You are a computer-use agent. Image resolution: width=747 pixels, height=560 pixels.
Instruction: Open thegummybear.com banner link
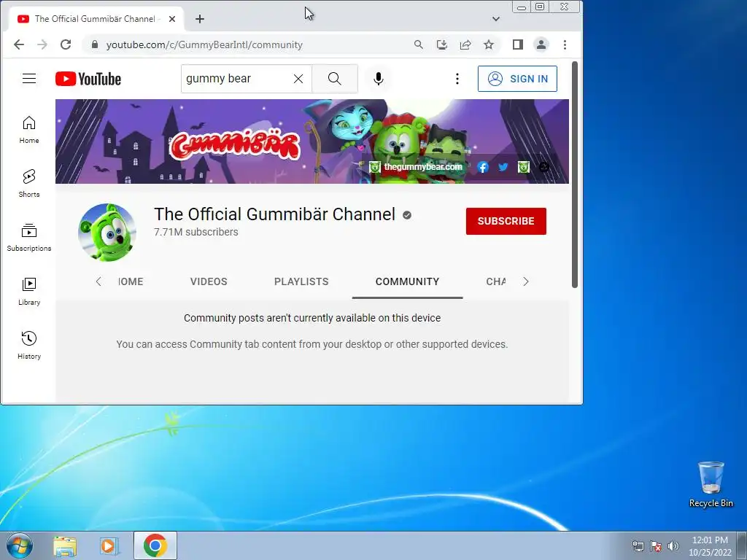[416, 167]
